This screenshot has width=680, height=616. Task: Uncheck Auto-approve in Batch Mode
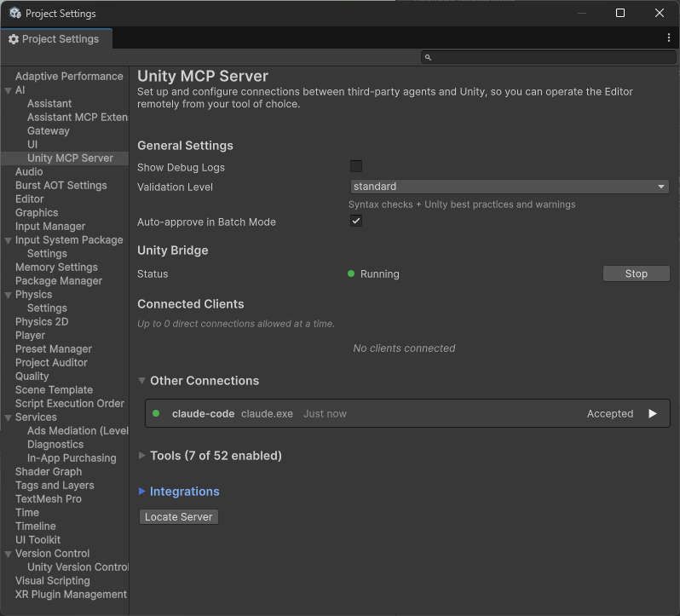(x=355, y=221)
